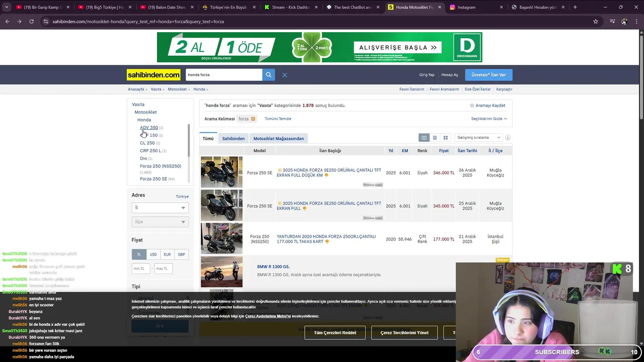This screenshot has height=362, width=644.
Task: Open the Gelişmiş sıralama sort dropdown
Action: click(478, 138)
